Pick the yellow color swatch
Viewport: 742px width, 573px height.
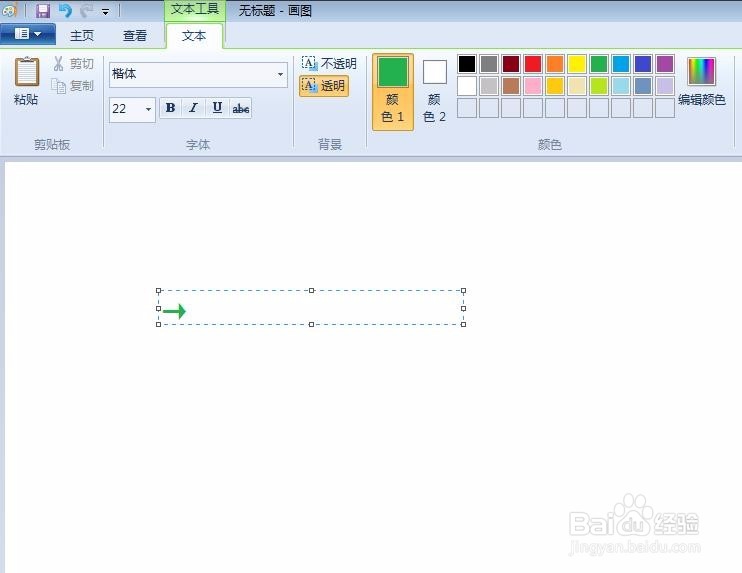(577, 64)
